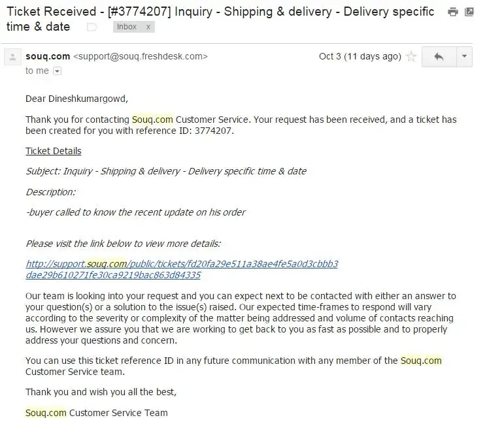The image size is (504, 437).
Task: Click the reference ID 3774207 text
Action: click(214, 131)
